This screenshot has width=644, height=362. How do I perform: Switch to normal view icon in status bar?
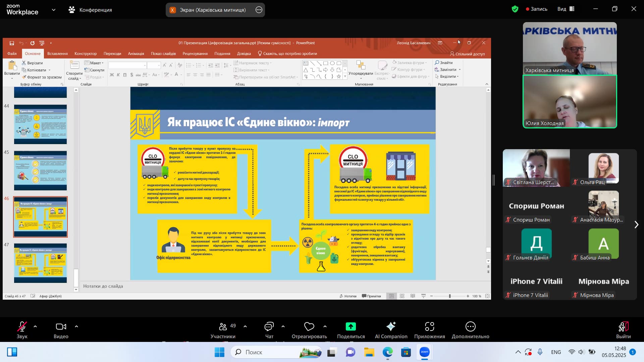coord(391,296)
